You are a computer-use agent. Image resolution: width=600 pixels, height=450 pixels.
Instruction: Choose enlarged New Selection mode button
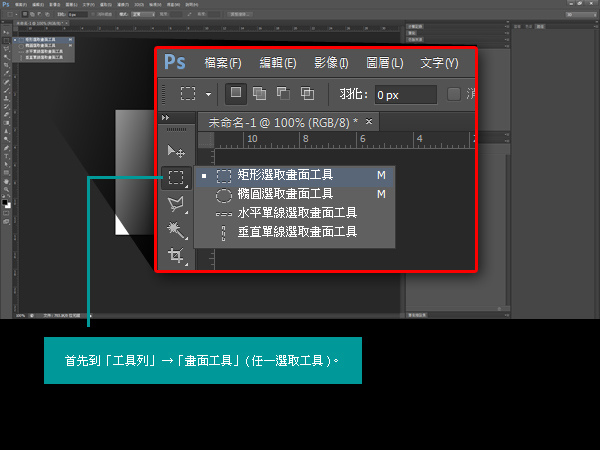(236, 94)
